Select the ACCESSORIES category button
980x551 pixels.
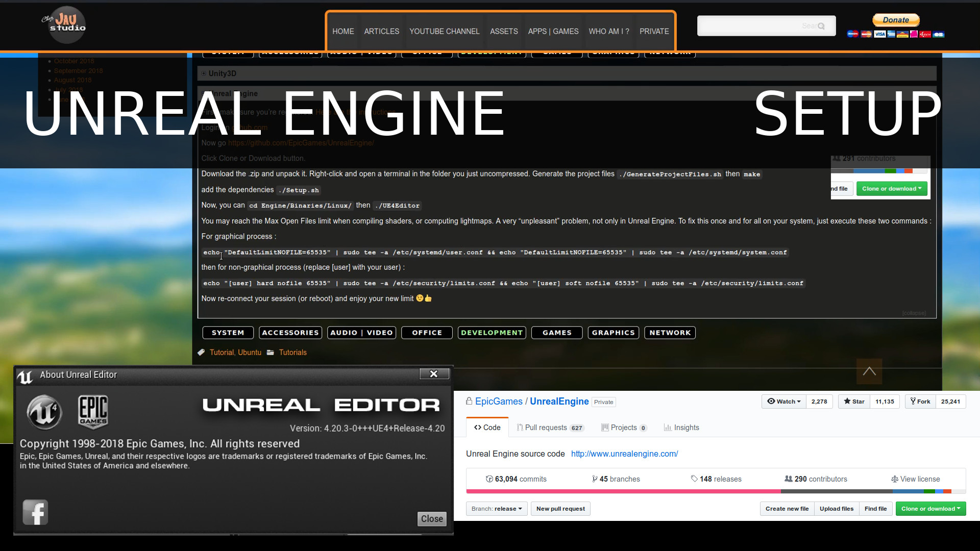290,333
